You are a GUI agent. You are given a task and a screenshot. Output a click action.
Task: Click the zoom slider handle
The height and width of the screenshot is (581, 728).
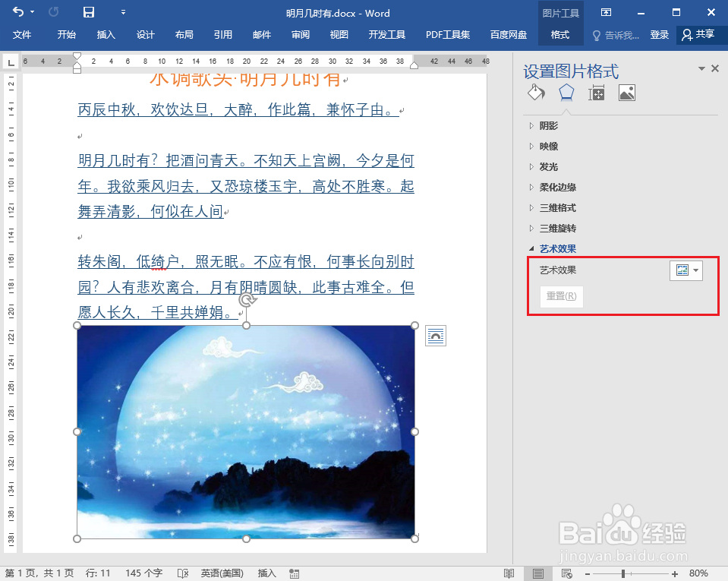point(623,573)
